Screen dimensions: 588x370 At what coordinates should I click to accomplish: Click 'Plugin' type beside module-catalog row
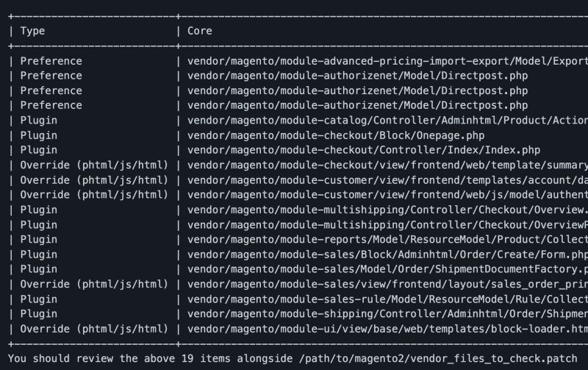point(39,121)
